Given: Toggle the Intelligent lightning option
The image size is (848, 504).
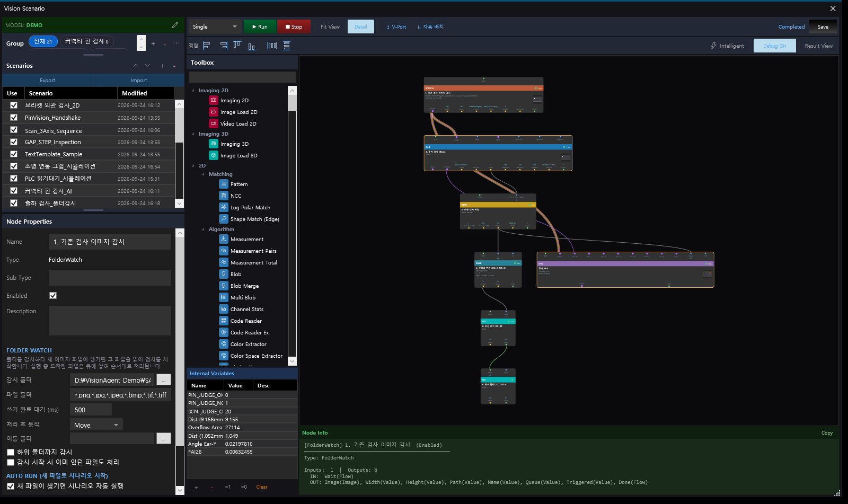Looking at the screenshot, I should click(727, 46).
